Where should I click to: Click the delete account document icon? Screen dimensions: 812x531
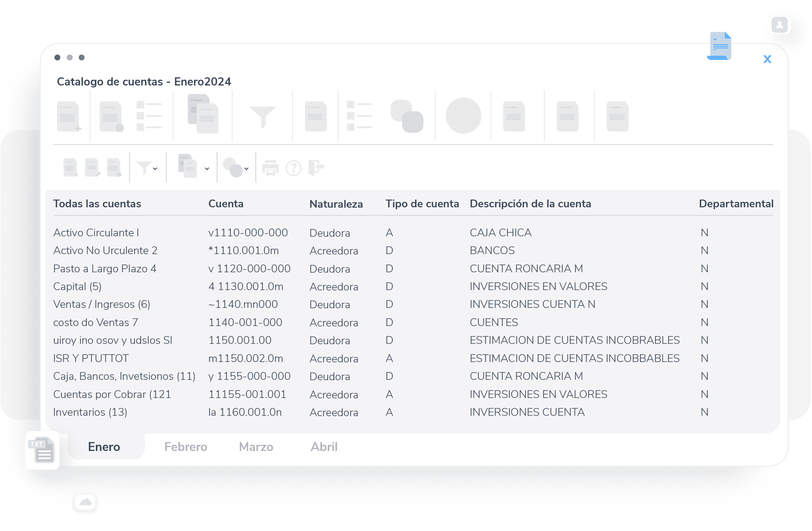point(115,167)
